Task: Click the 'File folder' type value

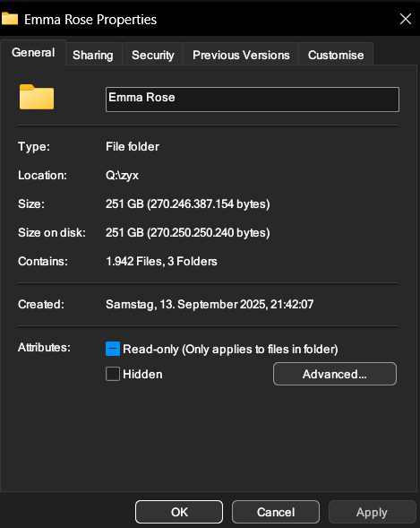Action: [x=133, y=147]
